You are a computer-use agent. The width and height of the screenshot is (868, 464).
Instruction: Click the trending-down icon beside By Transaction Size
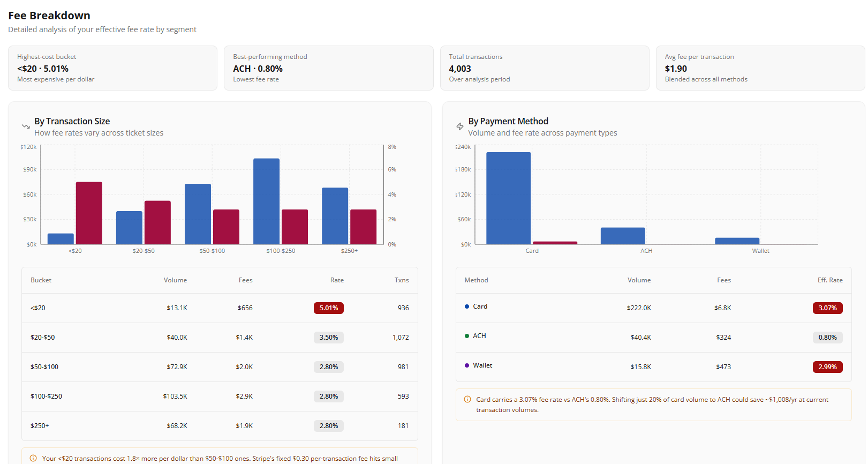click(x=26, y=127)
